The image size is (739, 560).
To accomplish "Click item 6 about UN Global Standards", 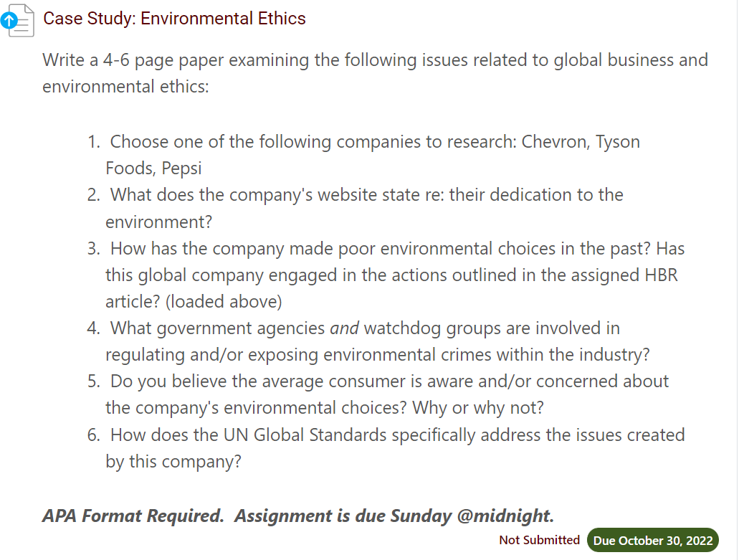I will click(x=358, y=435).
